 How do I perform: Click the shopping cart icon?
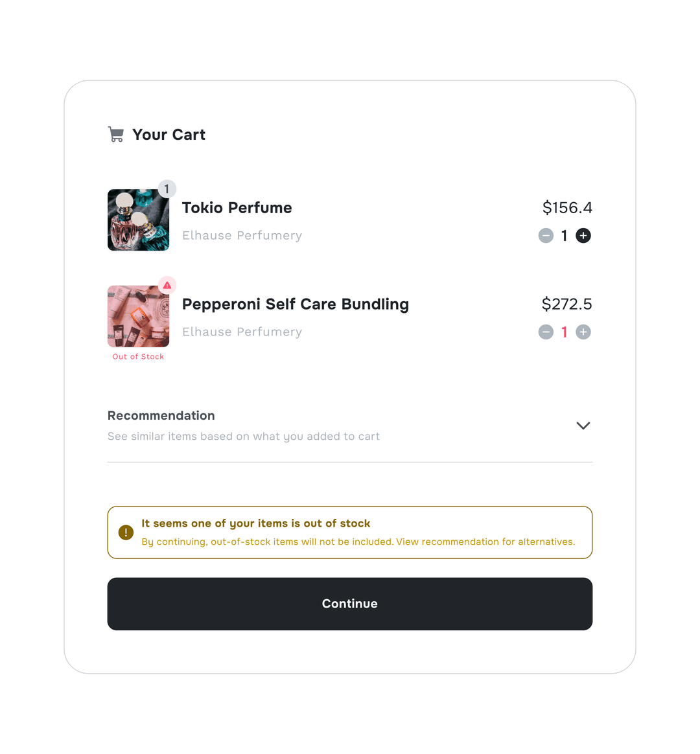point(116,135)
